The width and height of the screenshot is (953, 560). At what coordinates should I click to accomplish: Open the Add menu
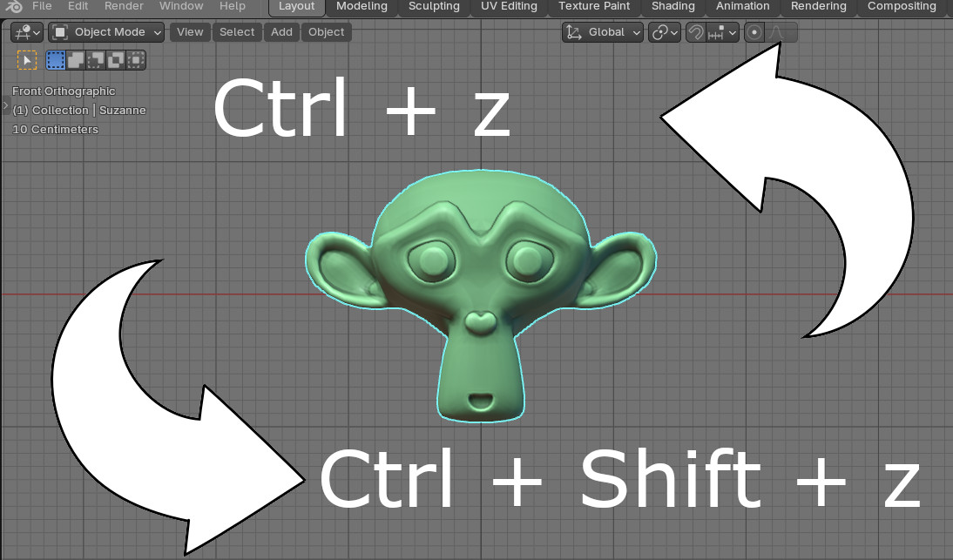[x=280, y=32]
